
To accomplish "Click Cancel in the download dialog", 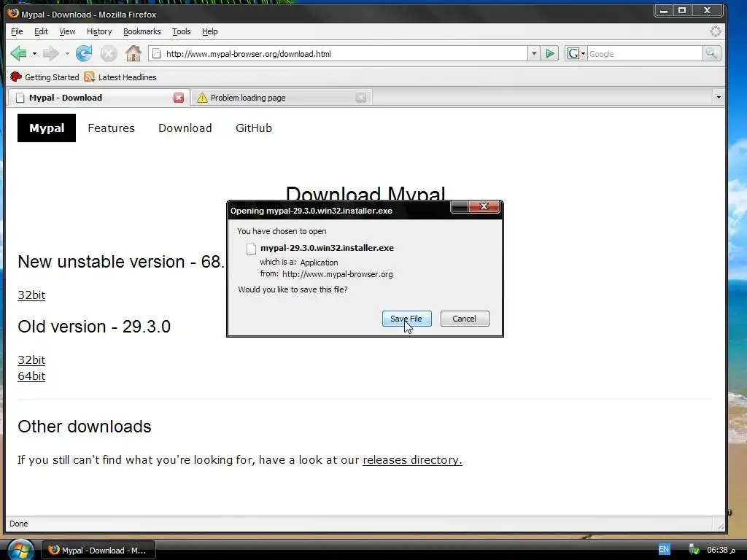I will 465,319.
